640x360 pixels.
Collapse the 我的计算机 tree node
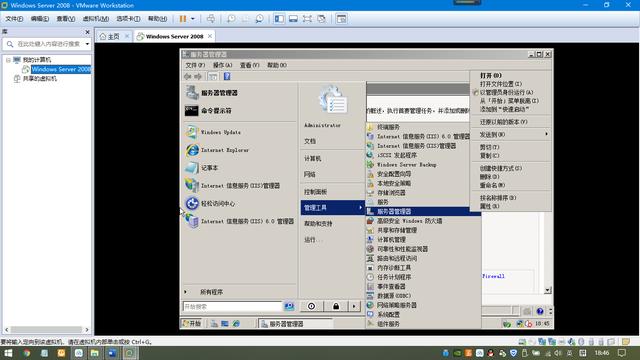pyautogui.click(x=8, y=60)
